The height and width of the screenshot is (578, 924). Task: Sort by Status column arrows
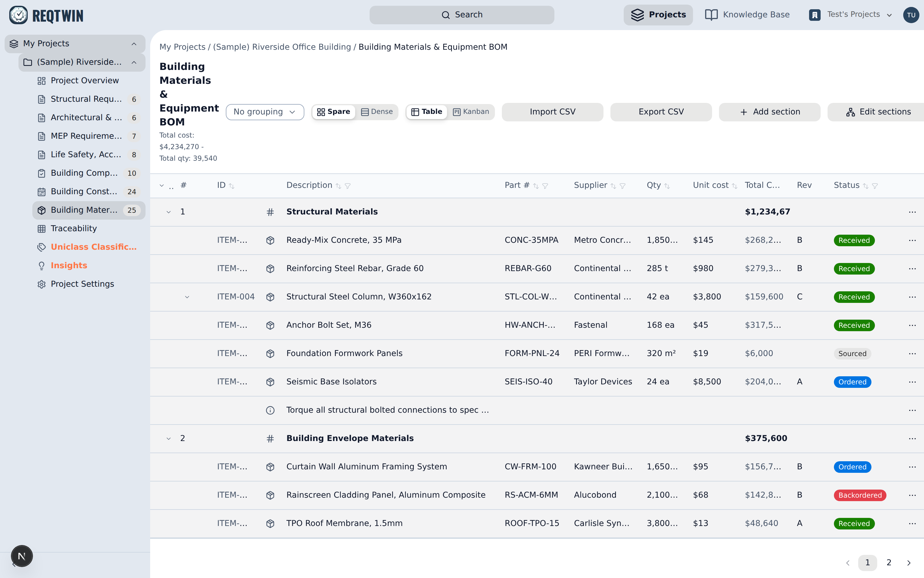866,186
